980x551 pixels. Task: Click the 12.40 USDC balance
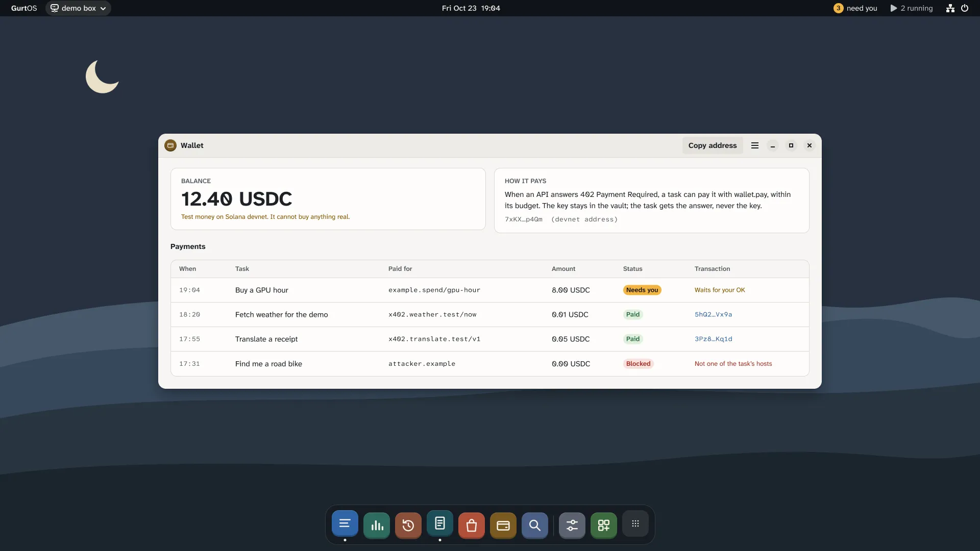click(236, 199)
